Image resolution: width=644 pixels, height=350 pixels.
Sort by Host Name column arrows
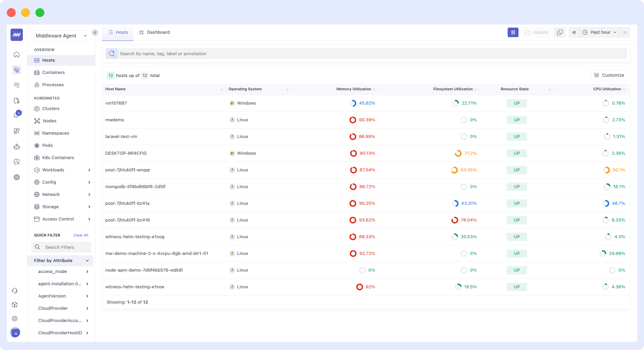click(222, 89)
